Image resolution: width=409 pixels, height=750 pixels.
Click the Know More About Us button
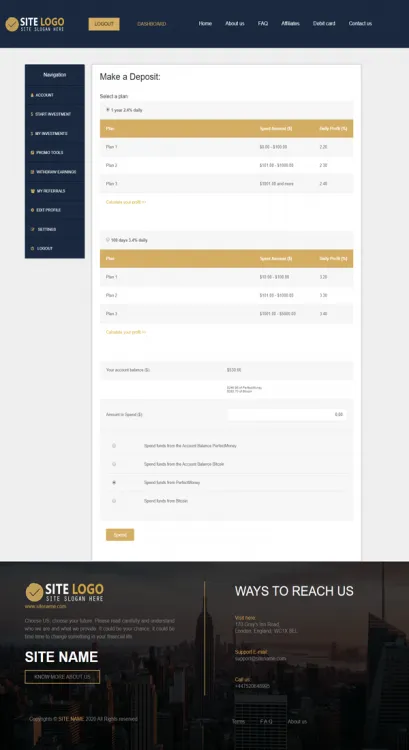tap(62, 677)
